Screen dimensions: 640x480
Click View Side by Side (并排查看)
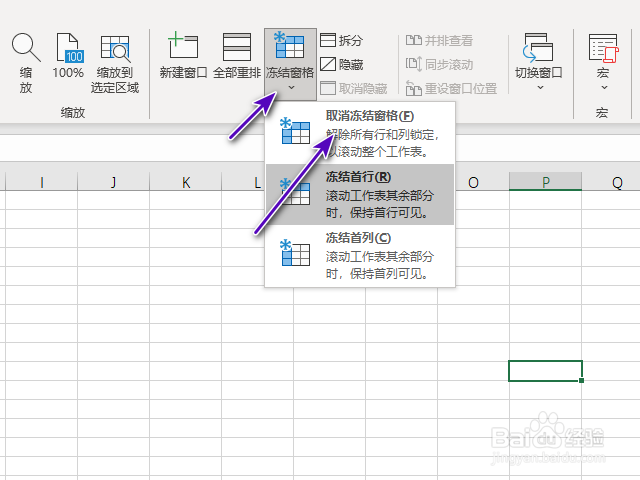tap(439, 40)
